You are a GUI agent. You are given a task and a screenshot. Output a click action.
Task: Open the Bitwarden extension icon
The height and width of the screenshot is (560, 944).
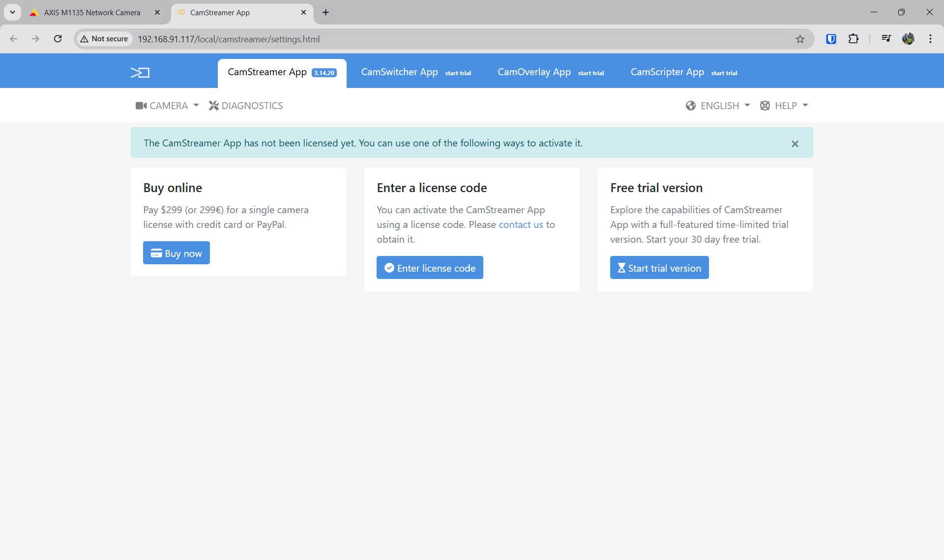click(x=831, y=39)
